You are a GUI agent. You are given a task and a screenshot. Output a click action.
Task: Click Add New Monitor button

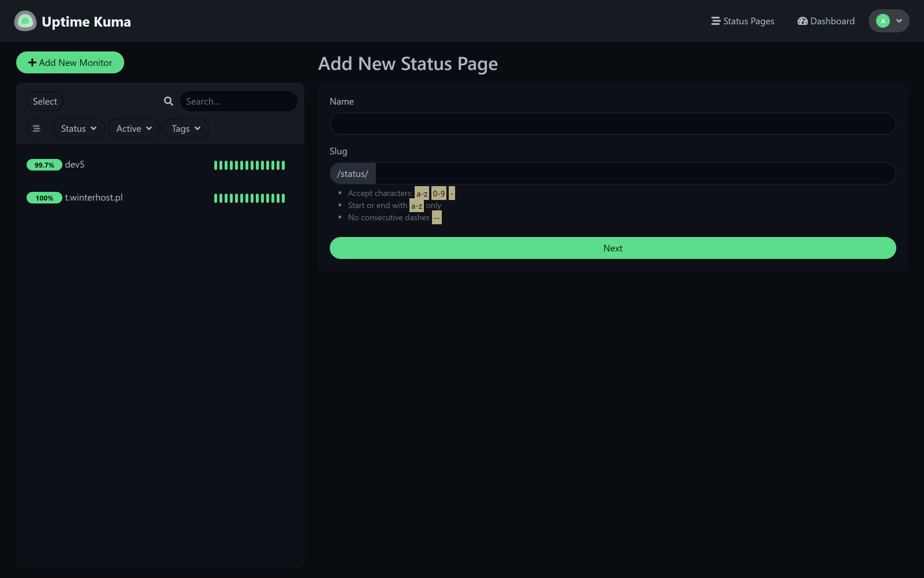70,62
